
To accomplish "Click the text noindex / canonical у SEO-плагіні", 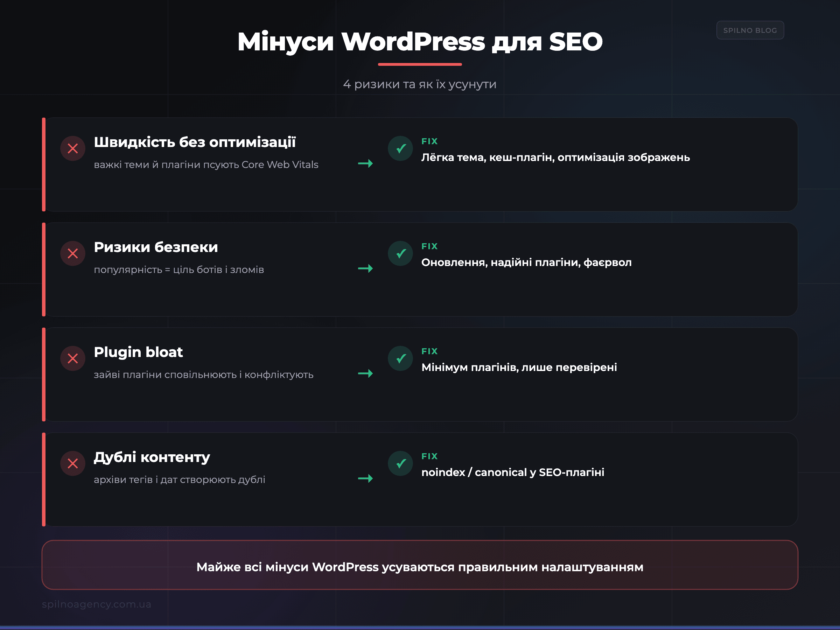I will pos(513,472).
